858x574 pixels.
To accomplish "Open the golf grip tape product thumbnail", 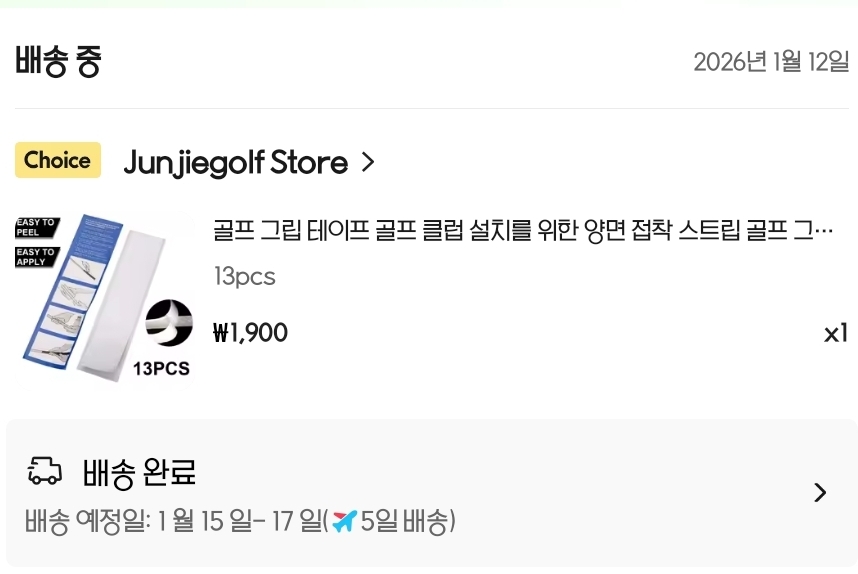I will click(105, 297).
